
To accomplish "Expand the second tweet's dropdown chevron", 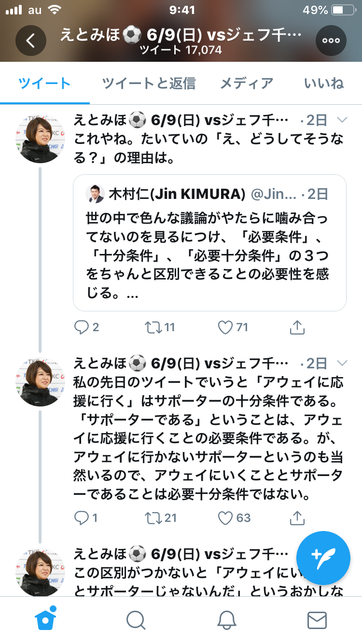I will (x=342, y=363).
